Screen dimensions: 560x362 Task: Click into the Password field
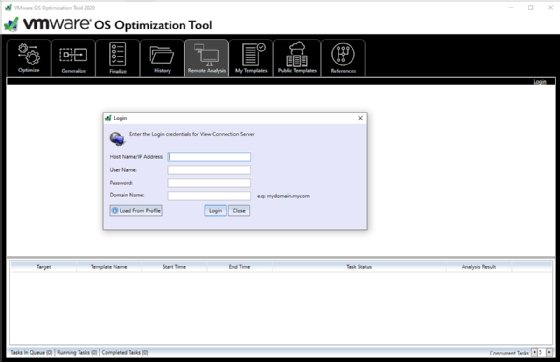(x=209, y=183)
